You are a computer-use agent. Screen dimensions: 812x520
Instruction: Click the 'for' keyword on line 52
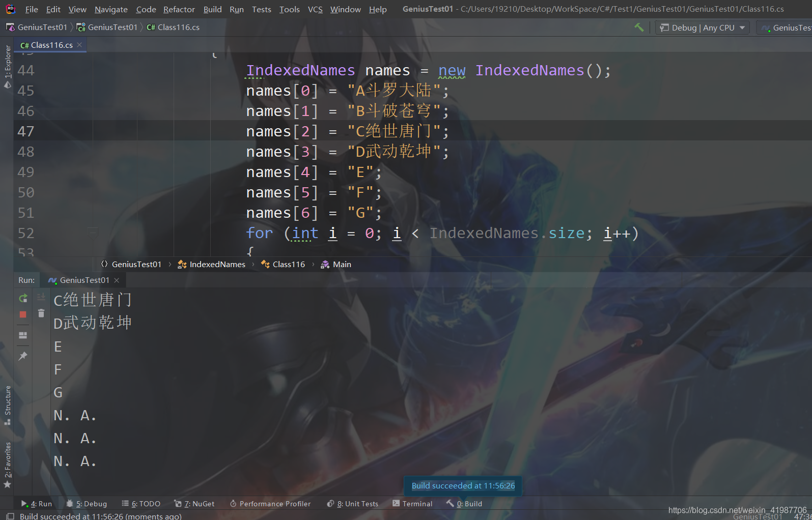[260, 233]
